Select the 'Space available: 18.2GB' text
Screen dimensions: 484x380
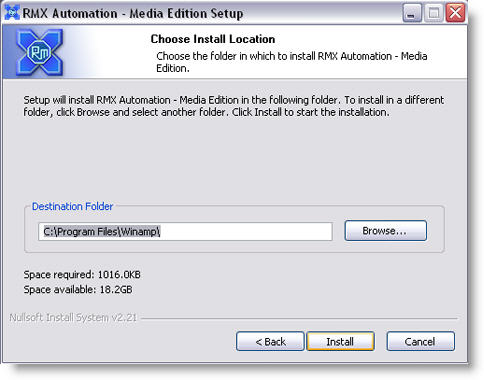[x=78, y=289]
